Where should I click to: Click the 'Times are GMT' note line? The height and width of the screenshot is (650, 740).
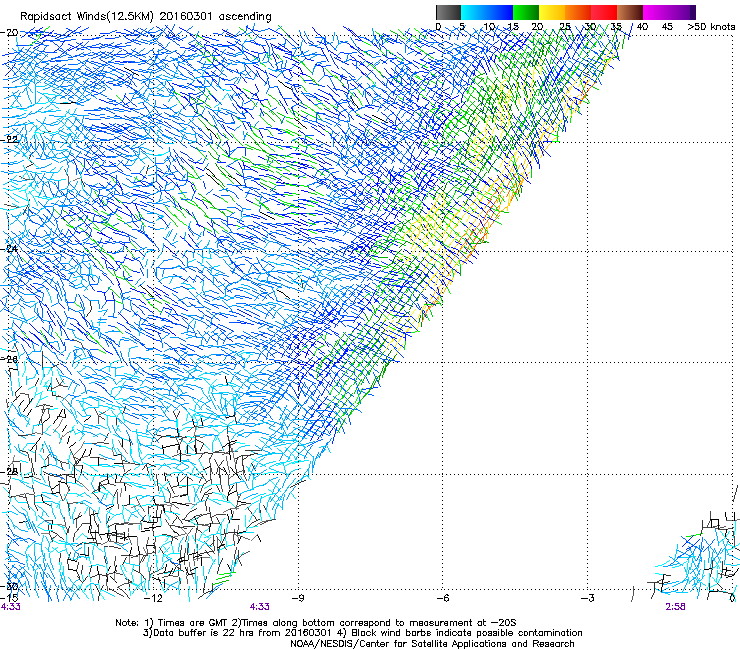click(316, 623)
